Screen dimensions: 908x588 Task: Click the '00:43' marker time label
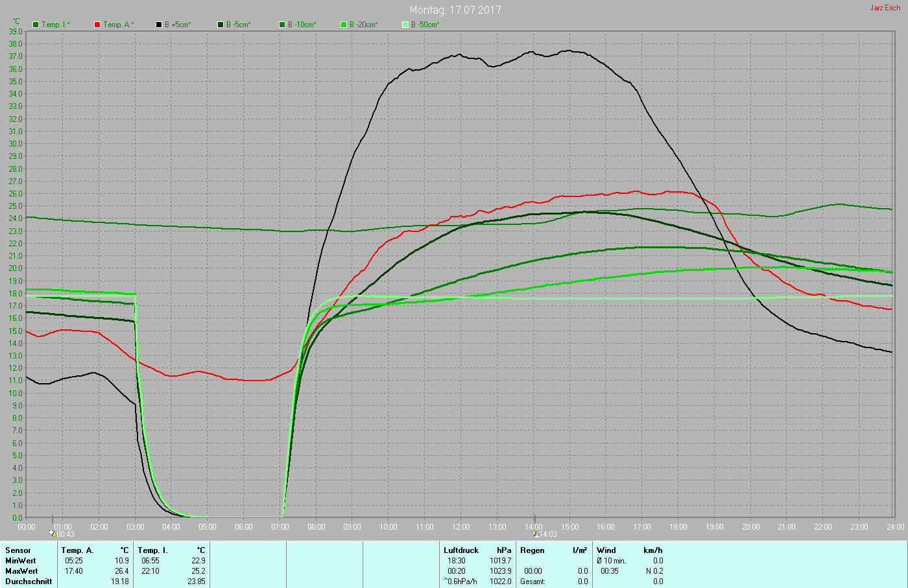(66, 534)
